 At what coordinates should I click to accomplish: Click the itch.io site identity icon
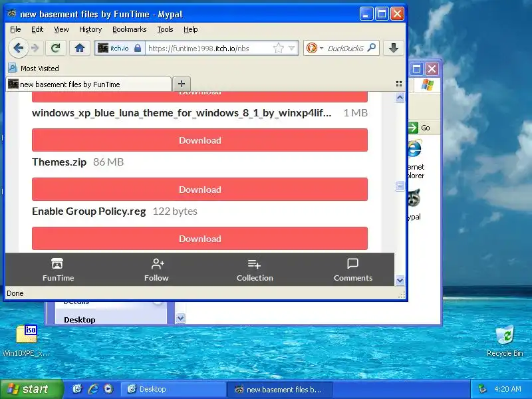pyautogui.click(x=120, y=48)
